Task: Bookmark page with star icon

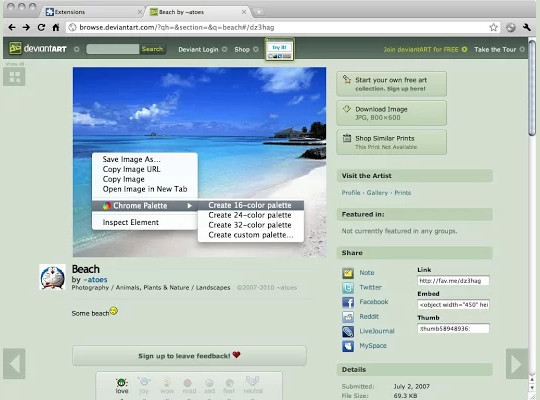Action: click(x=493, y=27)
